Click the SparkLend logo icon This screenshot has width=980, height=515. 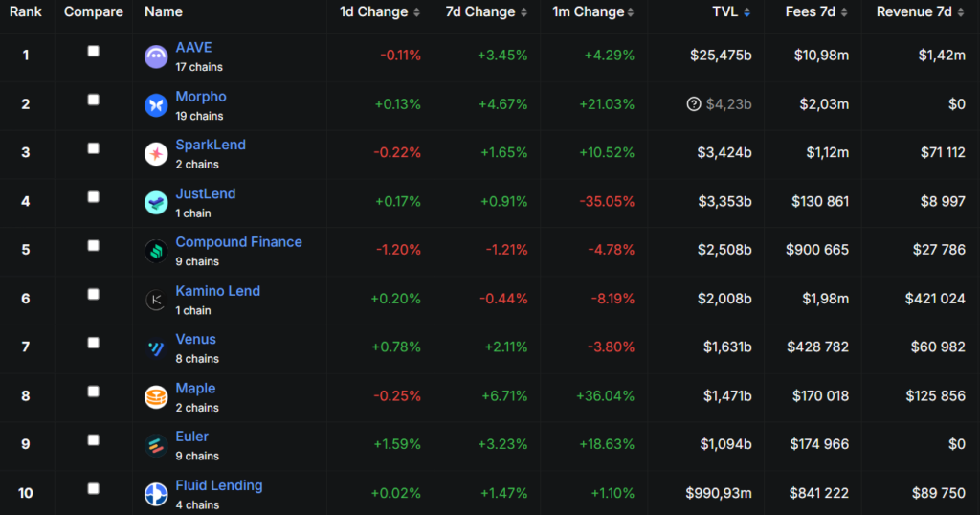156,154
